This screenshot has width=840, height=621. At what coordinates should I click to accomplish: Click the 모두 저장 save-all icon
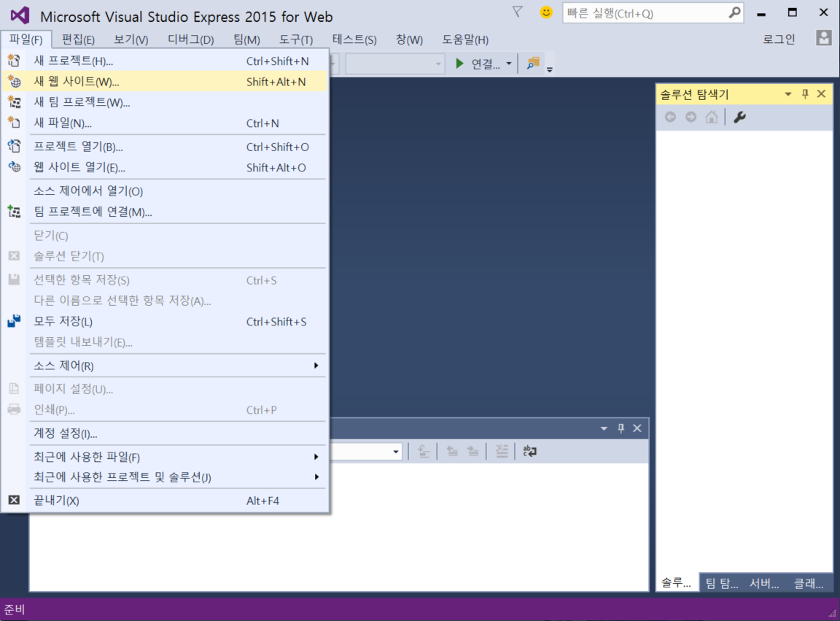click(13, 321)
